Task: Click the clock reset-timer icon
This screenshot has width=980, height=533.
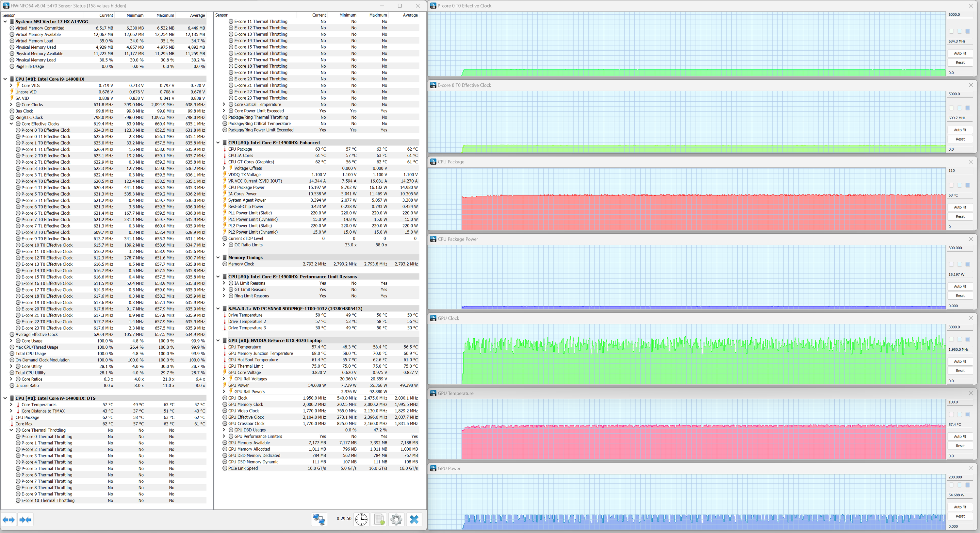Action: coord(361,519)
